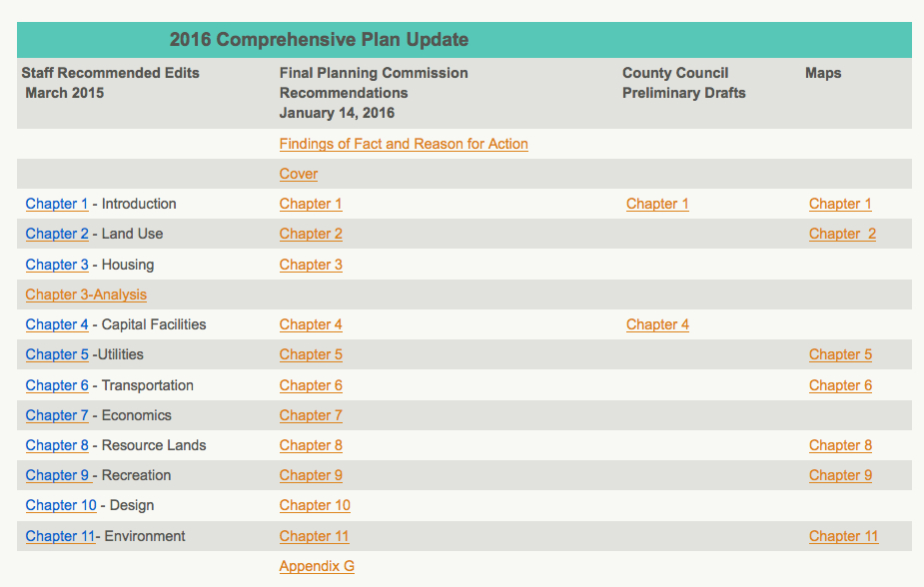Open the Chapter 9 Maps link
This screenshot has height=587, width=924.
[x=839, y=475]
